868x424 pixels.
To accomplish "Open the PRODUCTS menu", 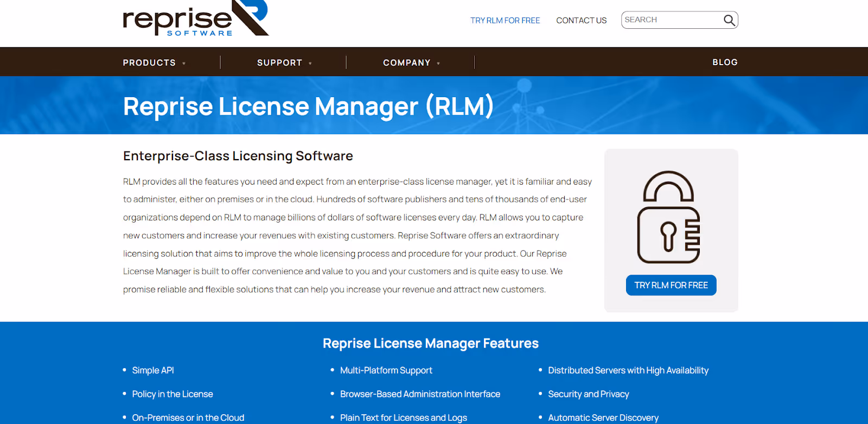I will tap(149, 62).
